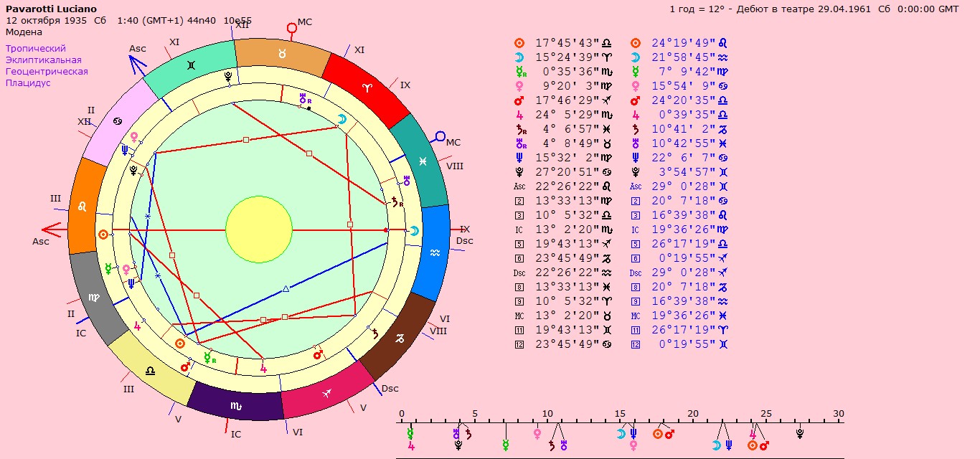Click the "Плацидус" house system label
This screenshot has height=459, width=980.
(28, 83)
